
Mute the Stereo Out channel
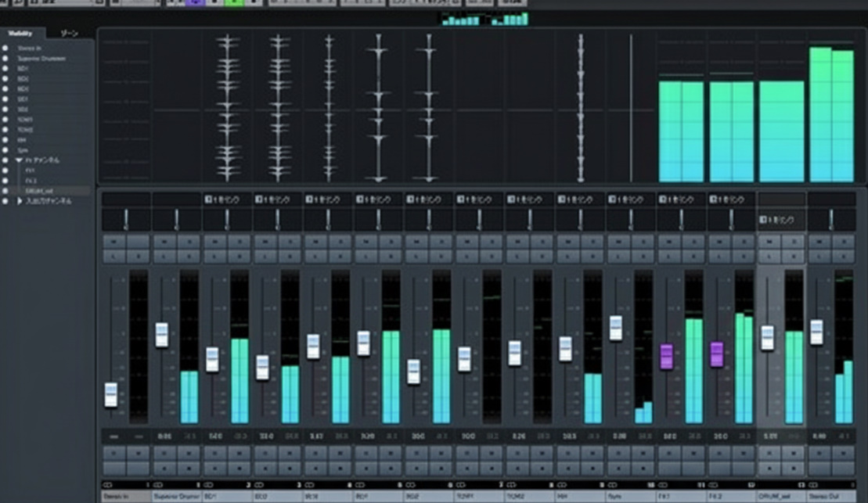[x=819, y=243]
